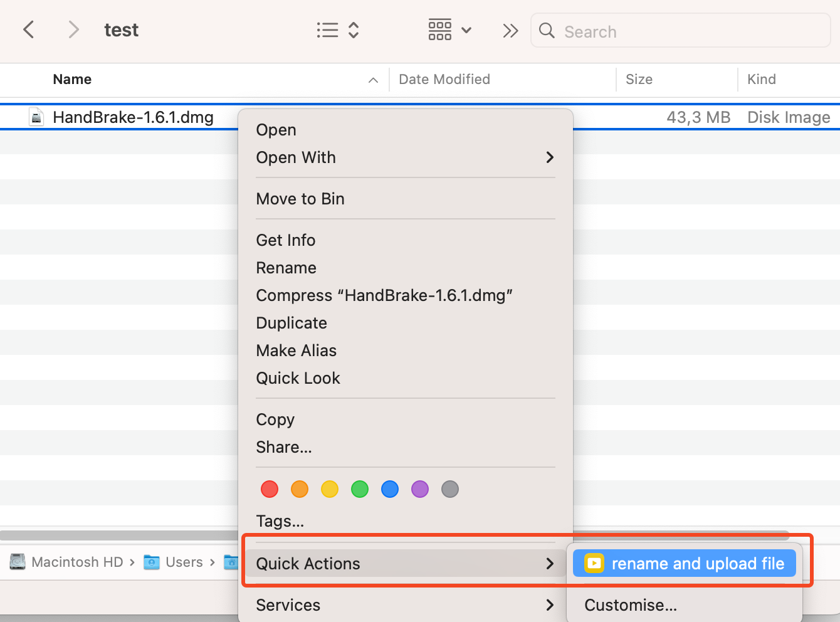
Task: Click the double-chevron overflow toolbar icon
Action: click(x=510, y=29)
